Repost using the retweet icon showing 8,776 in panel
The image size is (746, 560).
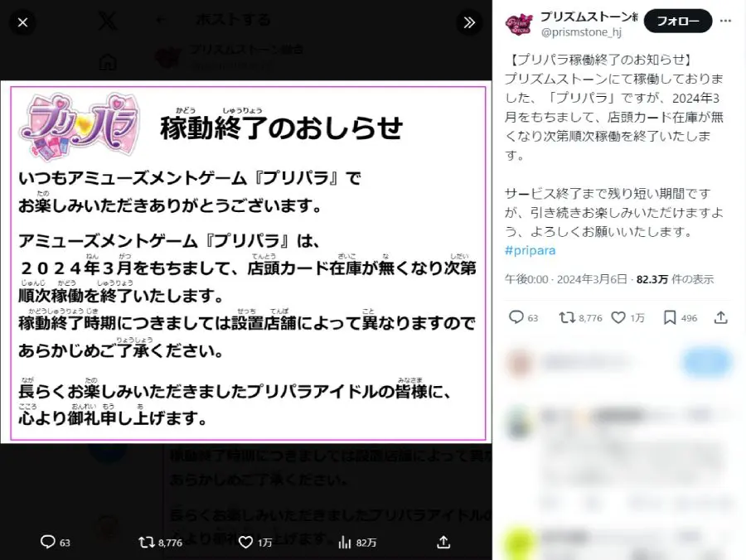pyautogui.click(x=567, y=317)
